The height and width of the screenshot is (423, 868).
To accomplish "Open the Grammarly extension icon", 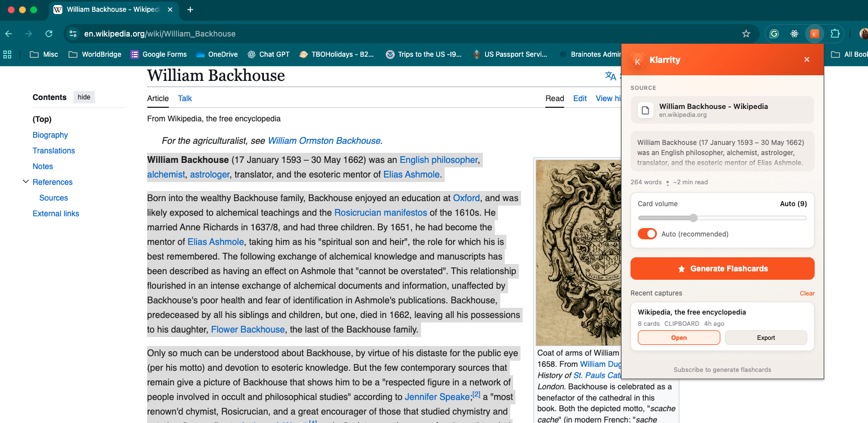I will tap(774, 34).
